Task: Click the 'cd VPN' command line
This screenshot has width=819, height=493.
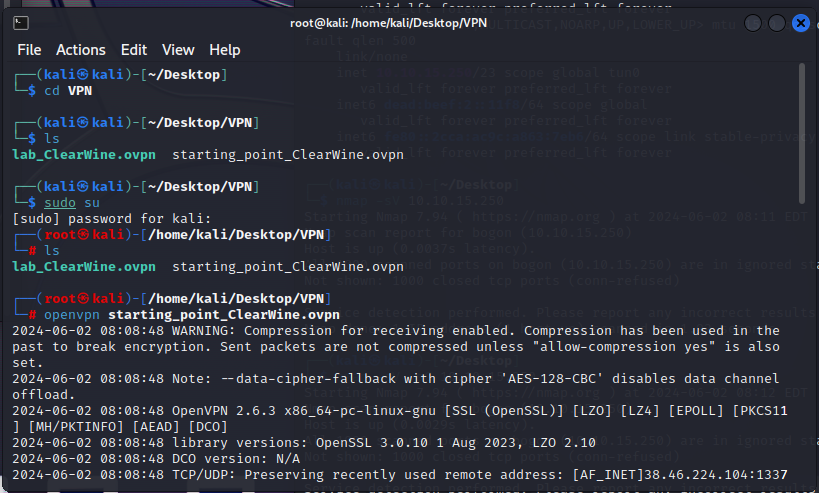Action: [68, 91]
